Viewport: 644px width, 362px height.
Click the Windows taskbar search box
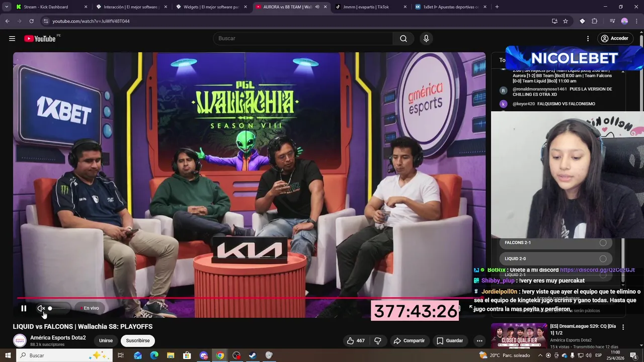point(65,355)
